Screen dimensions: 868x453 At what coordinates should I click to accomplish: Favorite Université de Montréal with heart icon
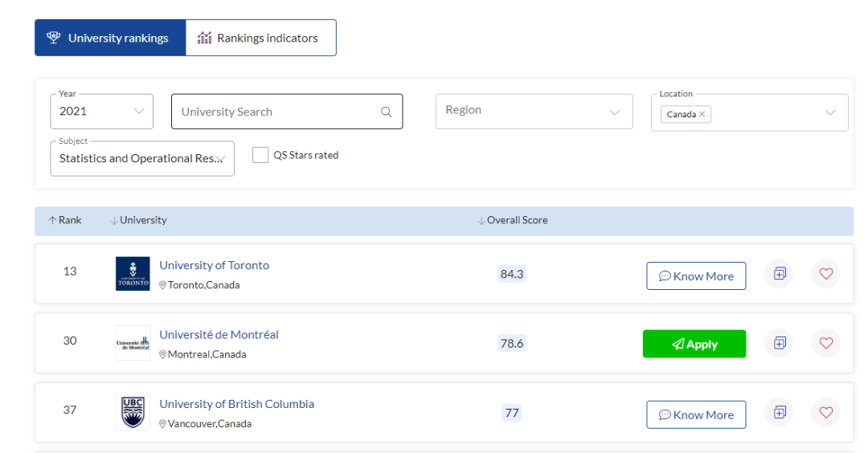tap(826, 343)
